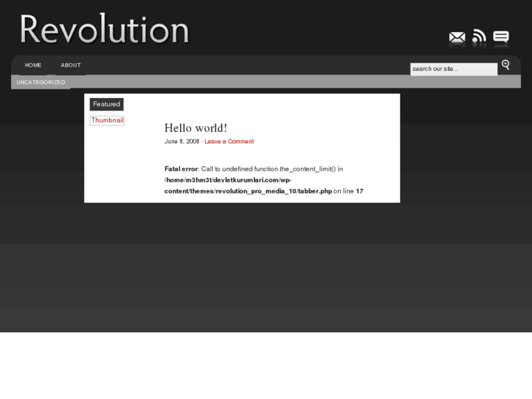This screenshot has height=399, width=532.
Task: Switch to the Featured tab
Action: 107,104
